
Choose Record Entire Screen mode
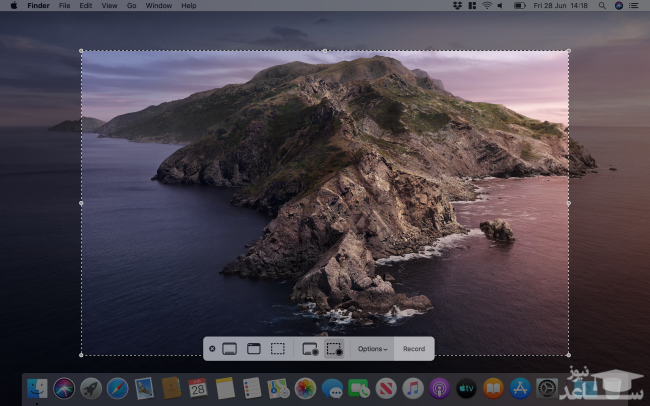pos(309,349)
